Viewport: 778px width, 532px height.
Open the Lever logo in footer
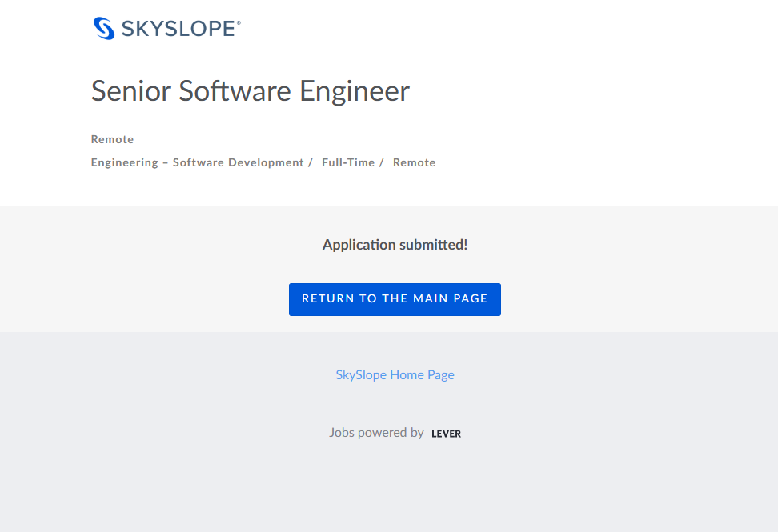click(446, 434)
